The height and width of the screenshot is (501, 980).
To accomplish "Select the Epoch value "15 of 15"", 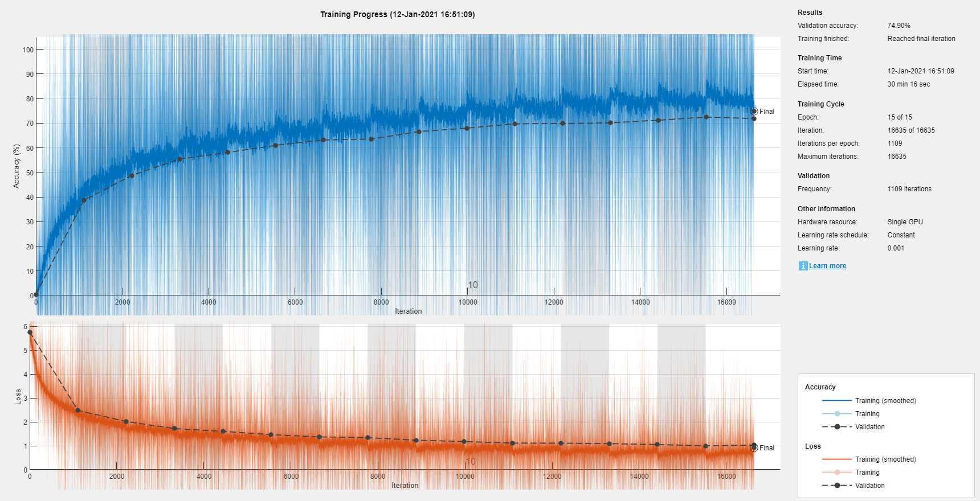I will pos(900,117).
